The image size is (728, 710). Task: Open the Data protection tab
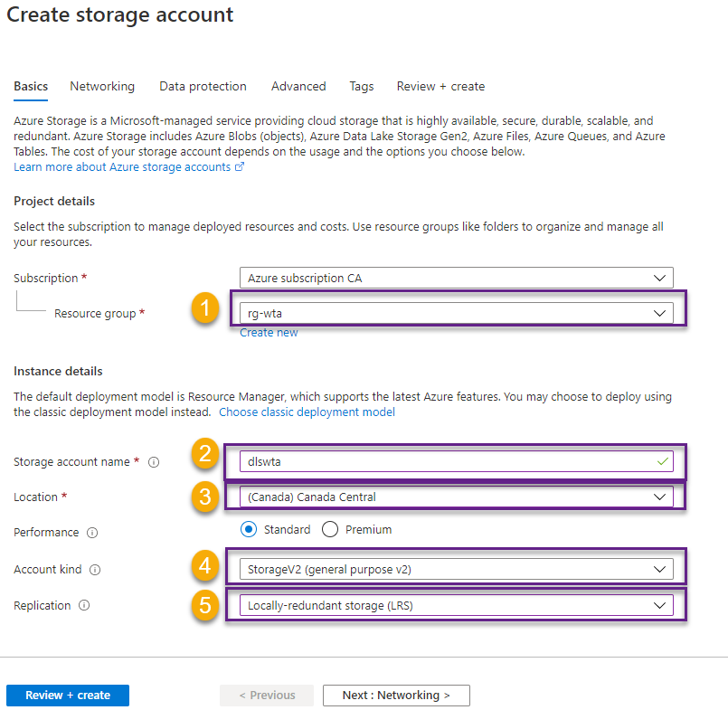[x=203, y=87]
